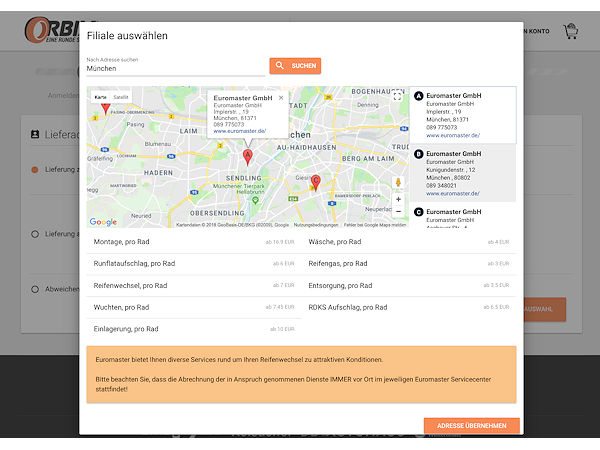Select Wuchten, pro Rad row
The image size is (600, 450).
[194, 307]
